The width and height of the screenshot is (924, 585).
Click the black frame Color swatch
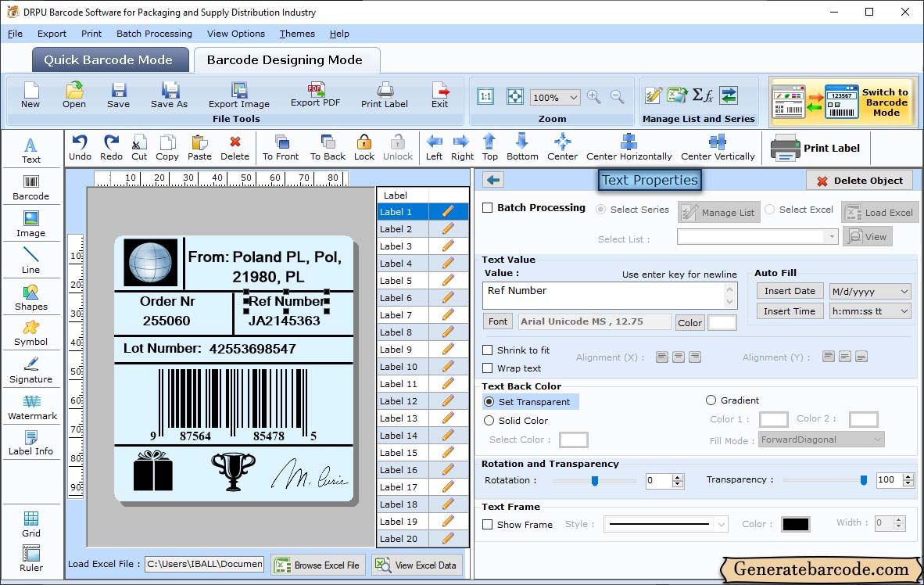pos(796,524)
